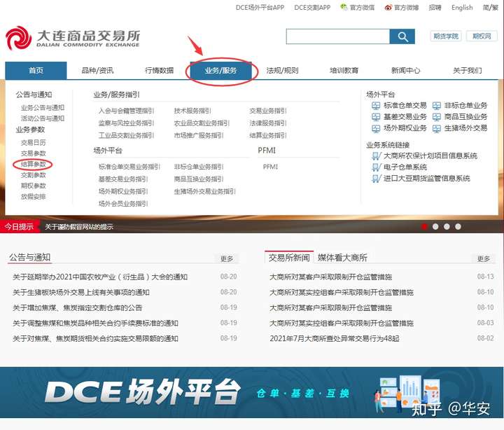
Task: Click the Dalian Commodity Exchange logo
Action: [73, 39]
